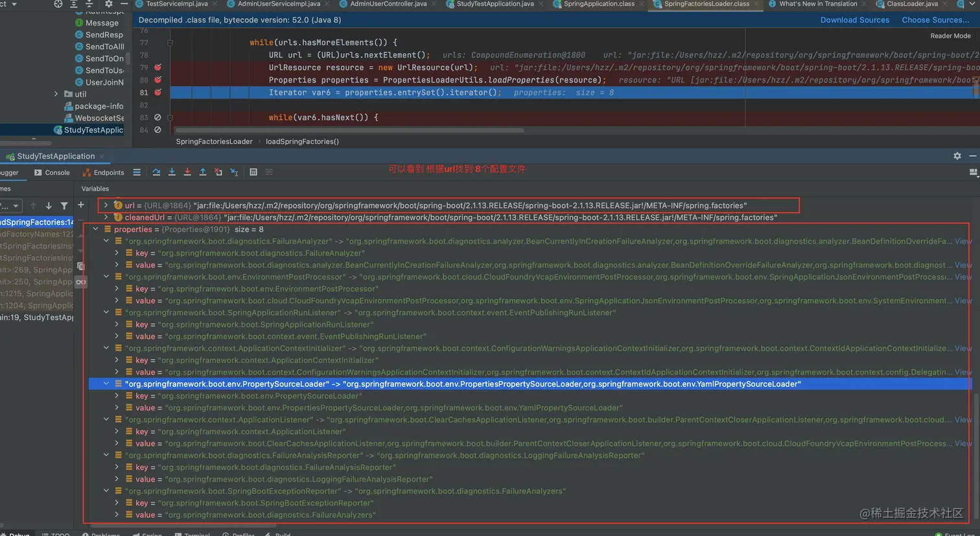This screenshot has width=980, height=536.
Task: Open the project panel settings gear
Action: [x=108, y=4]
